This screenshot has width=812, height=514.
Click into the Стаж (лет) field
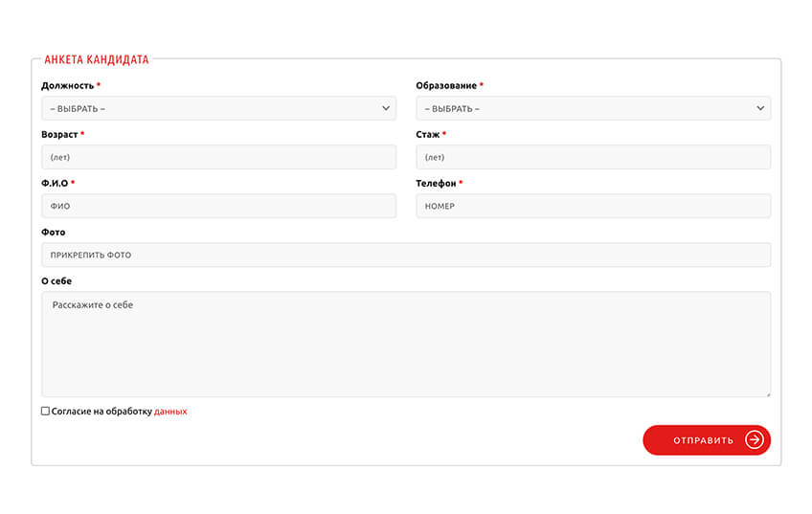[x=593, y=157]
